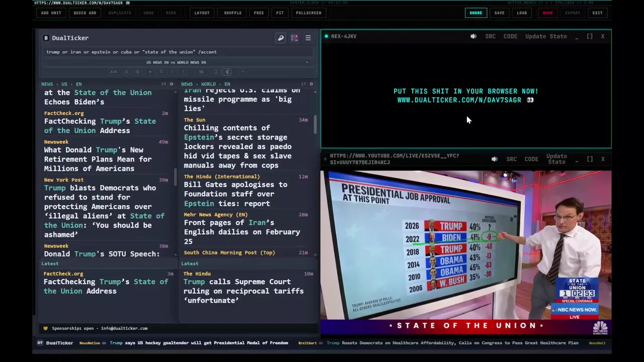Open the DualTicker hamburger menu
The height and width of the screenshot is (362, 644).
308,38
